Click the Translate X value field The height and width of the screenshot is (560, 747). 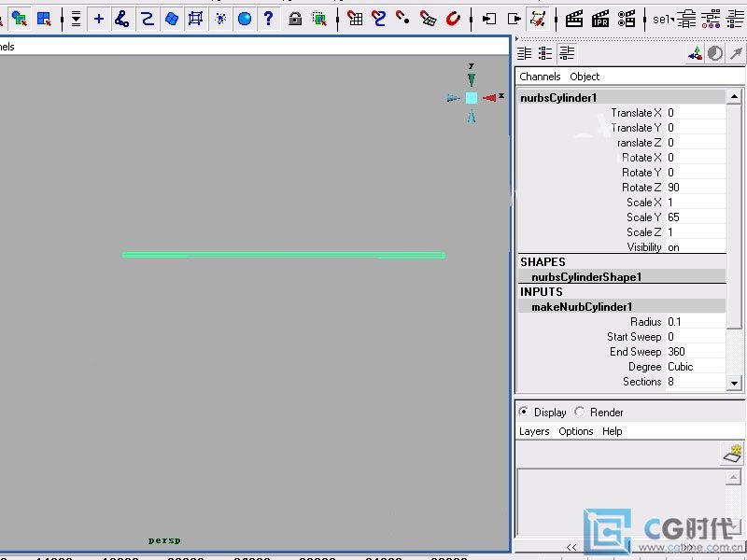click(696, 113)
